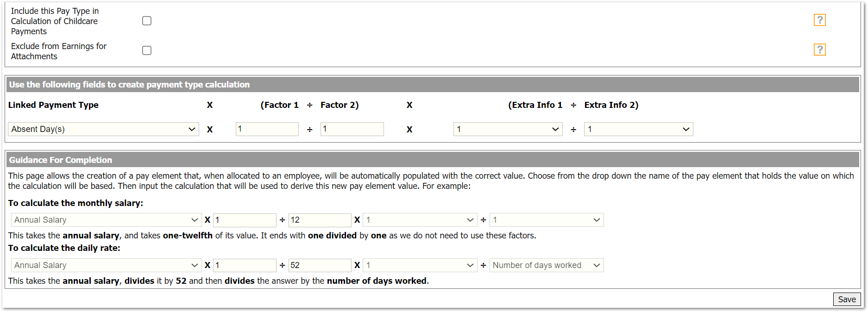This screenshot has width=868, height=312.
Task: Open the Linked Payment Type dropdown
Action: (103, 129)
